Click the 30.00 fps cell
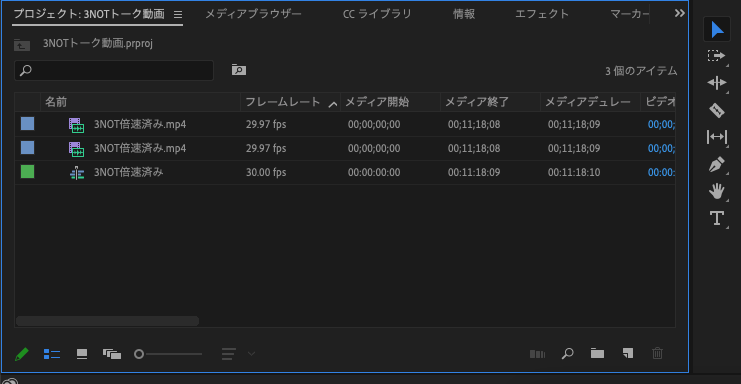This screenshot has width=741, height=384. [x=266, y=172]
